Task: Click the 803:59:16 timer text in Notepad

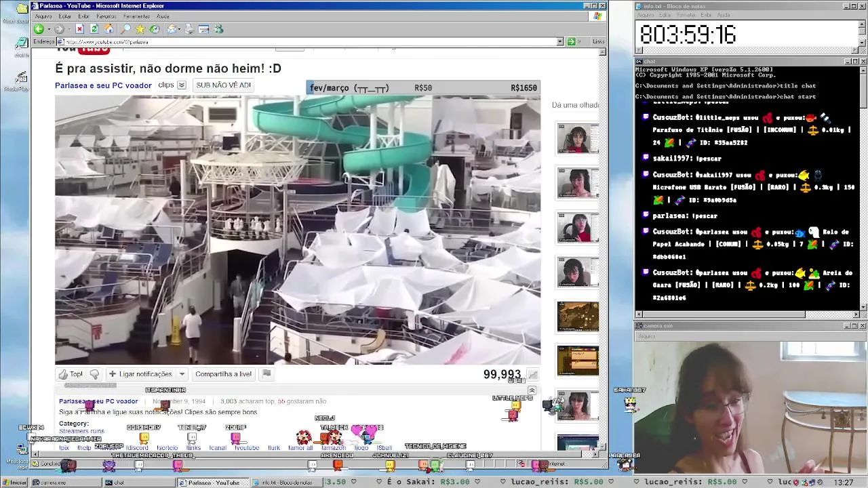Action: 688,35
